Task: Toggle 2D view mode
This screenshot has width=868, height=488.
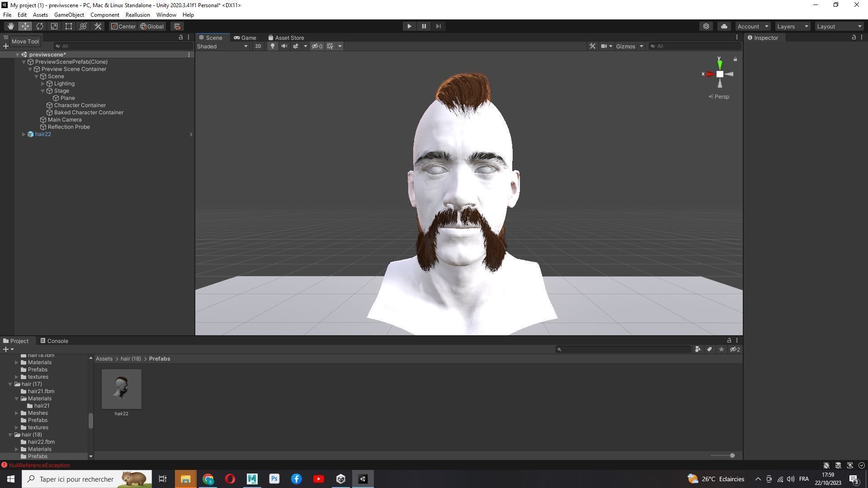Action: point(258,46)
